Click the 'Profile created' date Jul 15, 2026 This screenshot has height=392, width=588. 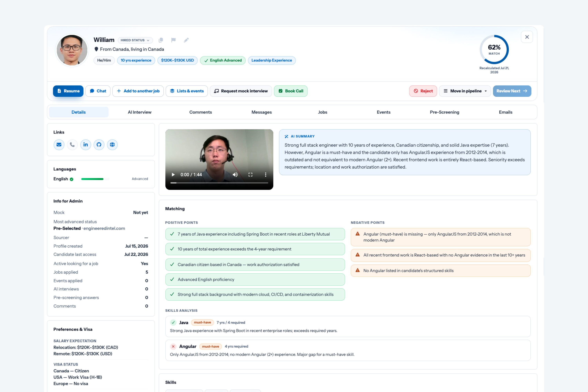pyautogui.click(x=136, y=246)
